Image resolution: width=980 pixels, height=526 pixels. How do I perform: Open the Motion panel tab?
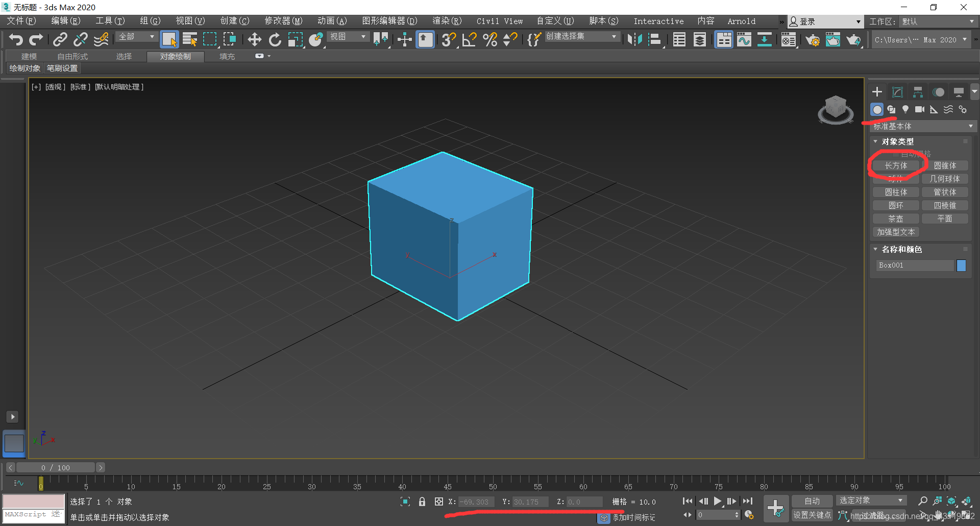point(938,92)
